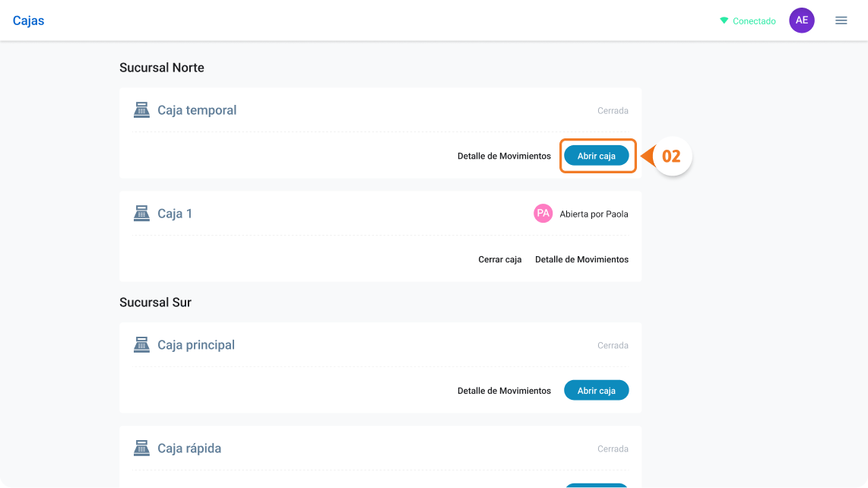Click the Caja principal register icon

pyautogui.click(x=141, y=344)
